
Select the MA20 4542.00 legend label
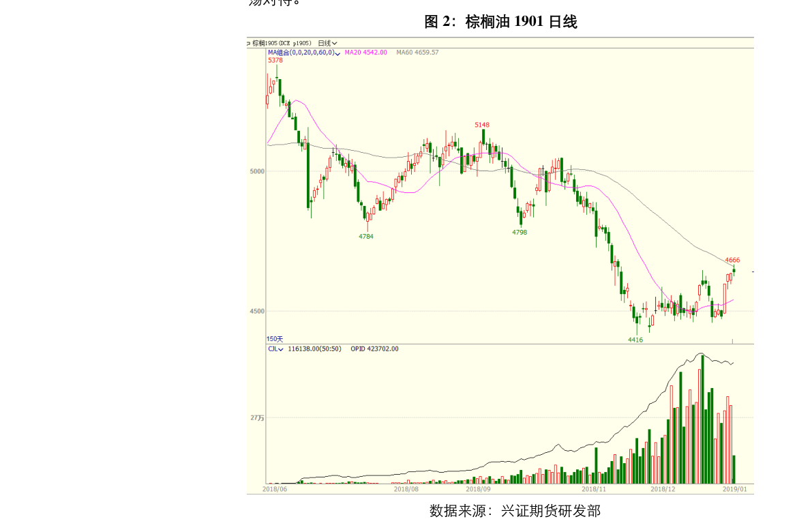pos(365,53)
